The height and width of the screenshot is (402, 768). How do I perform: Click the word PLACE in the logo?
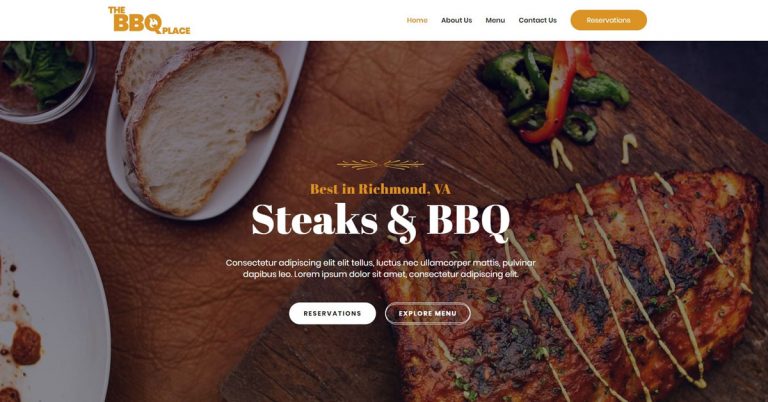(176, 31)
